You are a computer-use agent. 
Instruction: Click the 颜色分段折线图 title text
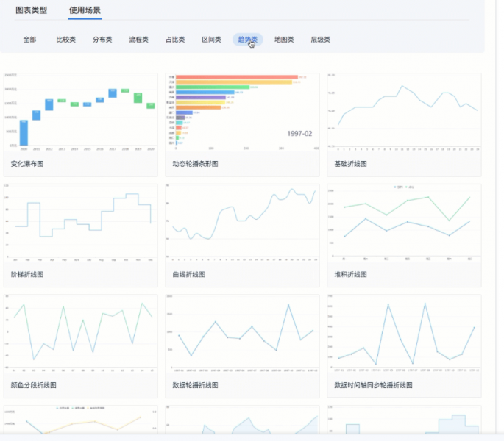[x=33, y=385]
